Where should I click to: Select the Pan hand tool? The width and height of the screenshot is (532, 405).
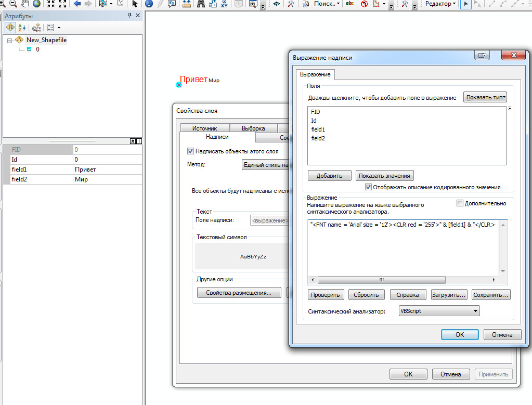pyautogui.click(x=25, y=4)
